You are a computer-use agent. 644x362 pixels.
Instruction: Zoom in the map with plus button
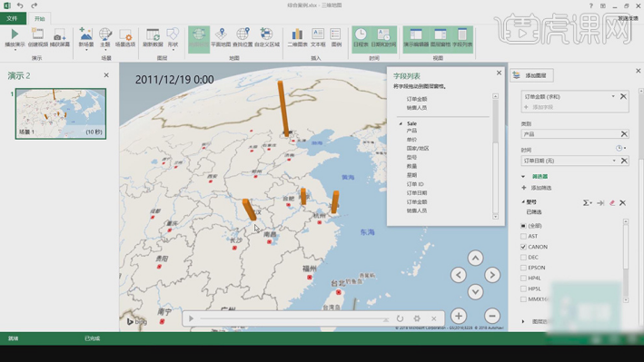(459, 316)
